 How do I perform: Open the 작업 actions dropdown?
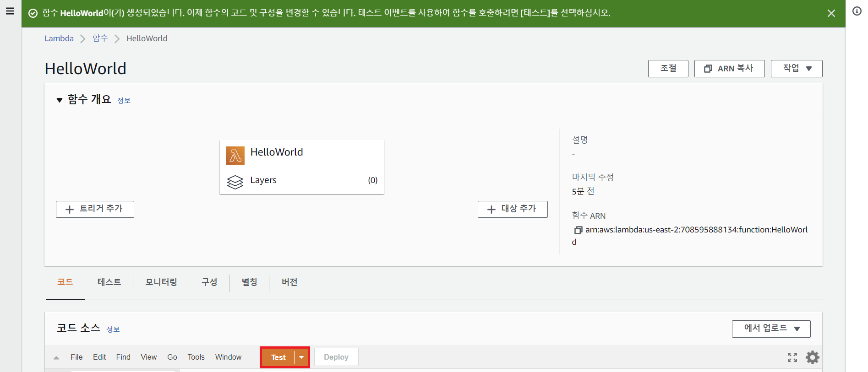pyautogui.click(x=797, y=69)
